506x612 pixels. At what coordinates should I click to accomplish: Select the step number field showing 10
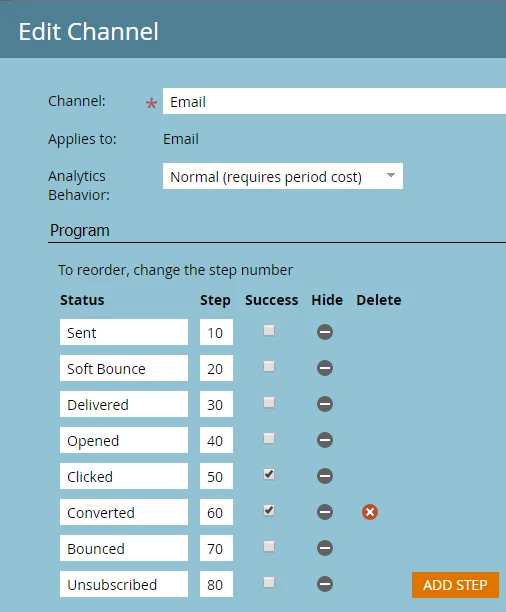tap(216, 332)
